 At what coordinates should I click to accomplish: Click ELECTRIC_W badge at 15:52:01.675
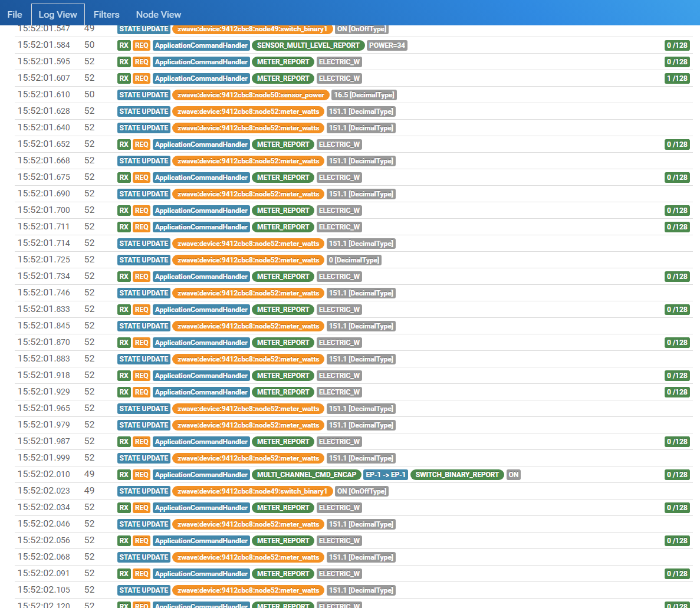tap(339, 178)
